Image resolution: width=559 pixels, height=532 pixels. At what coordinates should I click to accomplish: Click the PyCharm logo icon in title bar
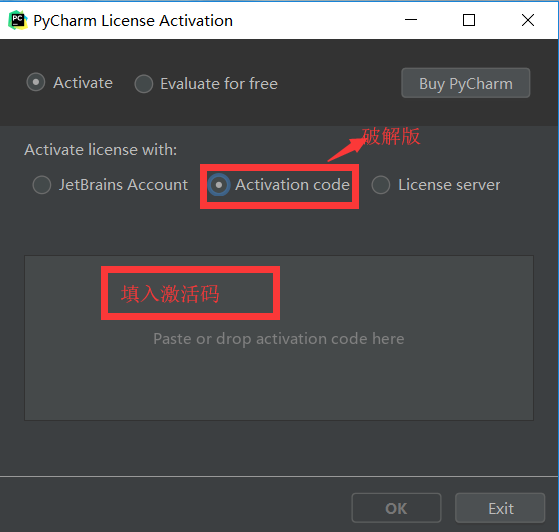[x=17, y=20]
